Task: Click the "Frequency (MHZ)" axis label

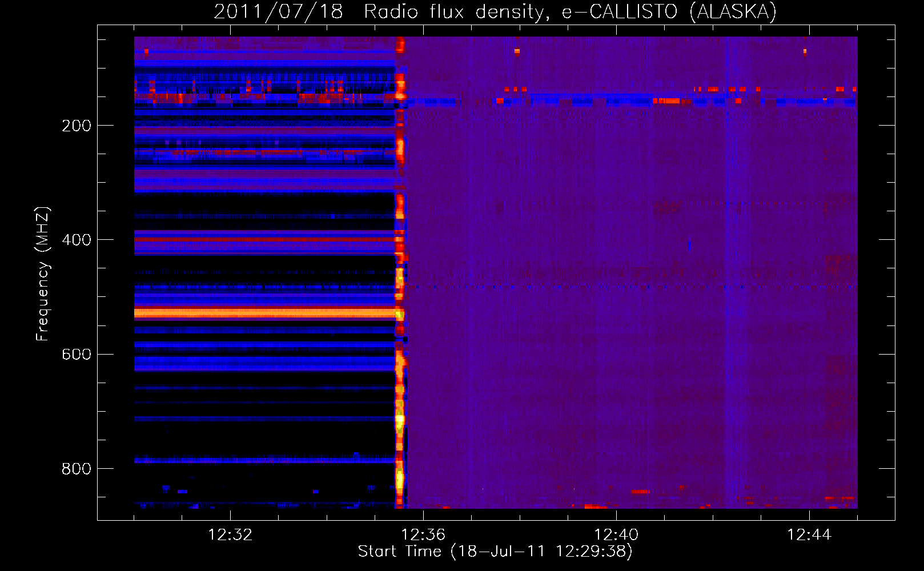Action: pyautogui.click(x=42, y=274)
